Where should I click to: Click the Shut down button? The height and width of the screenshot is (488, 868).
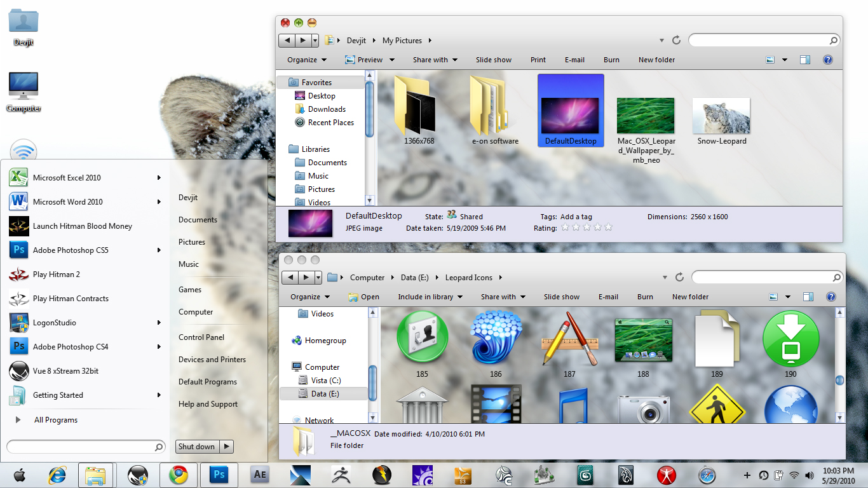click(x=197, y=447)
